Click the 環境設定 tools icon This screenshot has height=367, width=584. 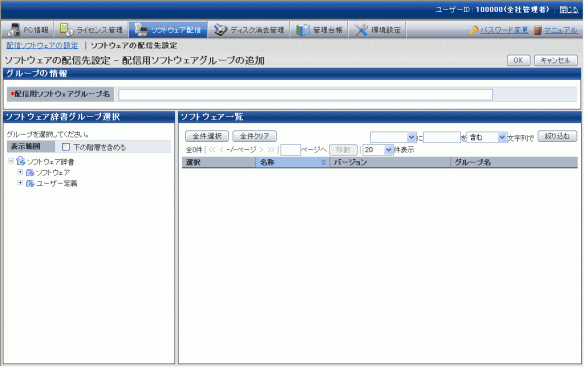(361, 30)
